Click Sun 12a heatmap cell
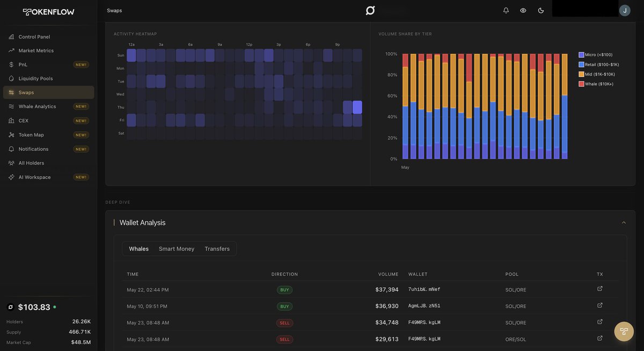 pos(131,55)
